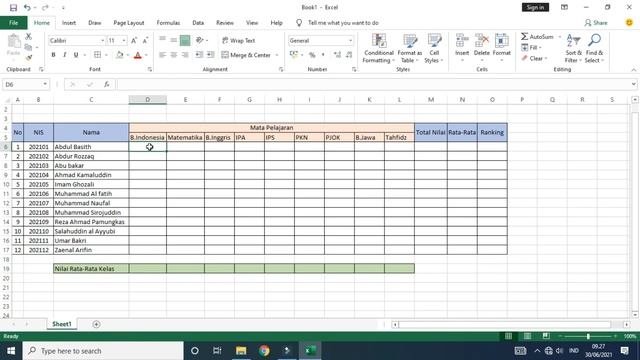Switch to the Page Layout tab
The image size is (640, 360).
point(129,23)
